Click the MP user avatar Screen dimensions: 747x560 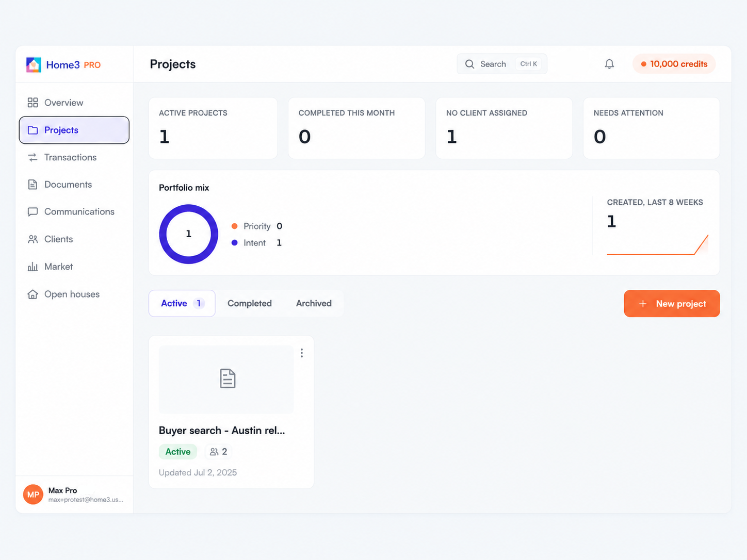33,495
